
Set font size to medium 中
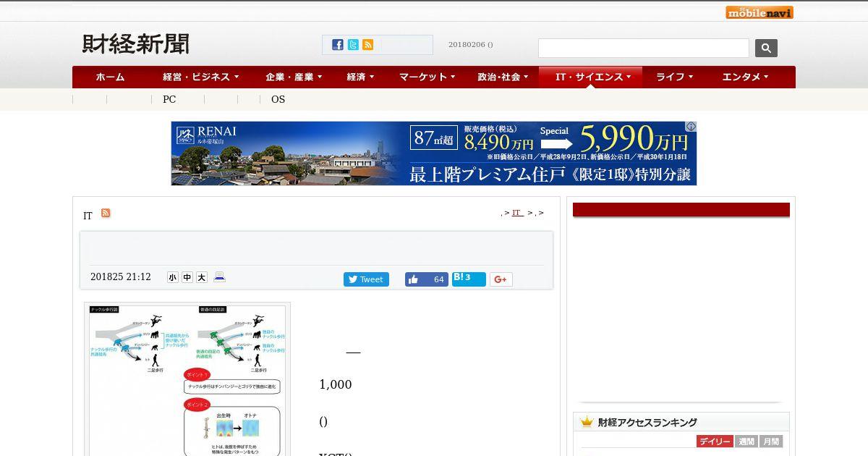click(x=187, y=277)
